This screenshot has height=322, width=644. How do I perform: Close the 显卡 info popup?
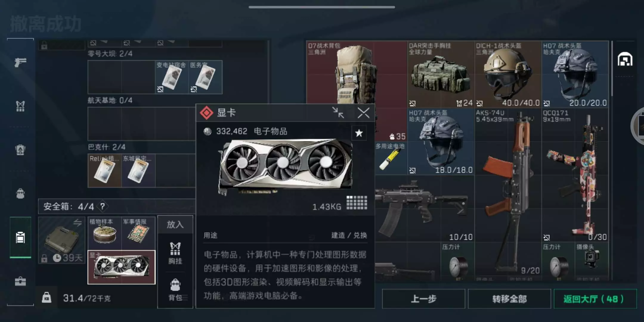click(363, 113)
